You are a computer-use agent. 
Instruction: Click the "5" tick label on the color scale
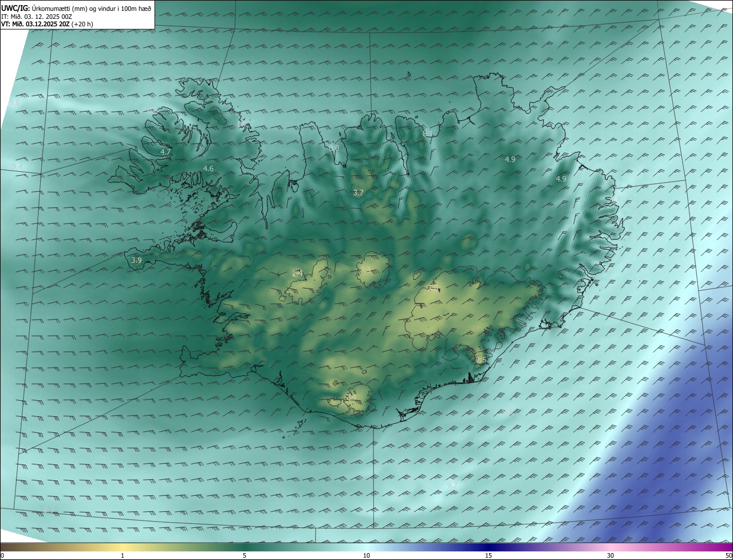[245, 555]
